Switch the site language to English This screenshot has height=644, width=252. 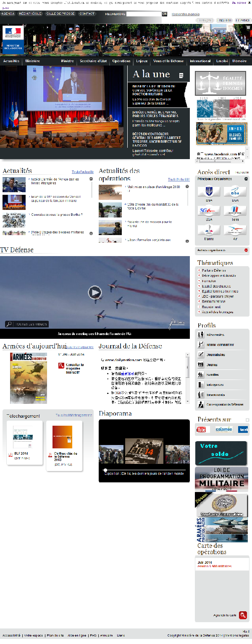point(225,20)
